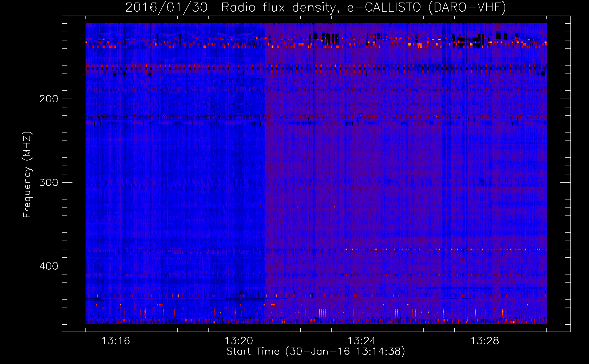Click the 13:28 time tick label
589x364 pixels.
coord(485,341)
